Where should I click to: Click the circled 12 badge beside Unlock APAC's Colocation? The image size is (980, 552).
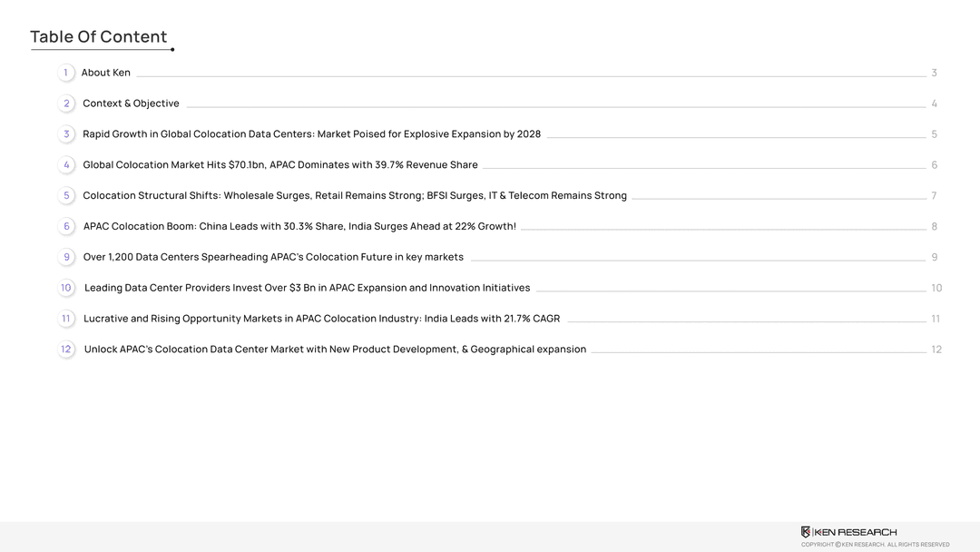pos(66,350)
